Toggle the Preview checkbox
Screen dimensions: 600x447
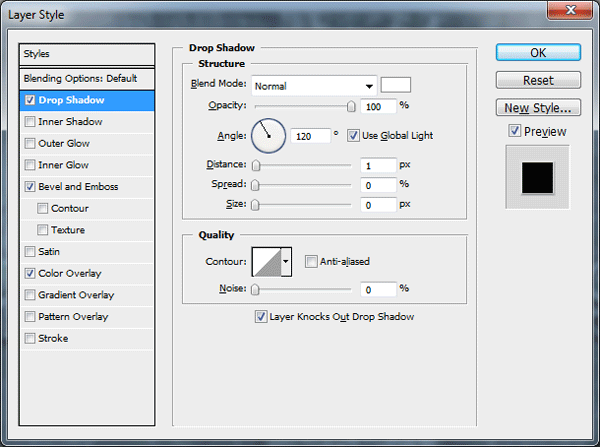[x=514, y=131]
